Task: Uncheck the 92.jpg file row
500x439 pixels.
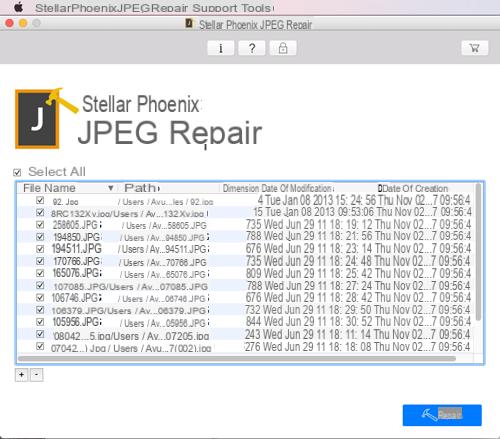Action: coord(40,200)
